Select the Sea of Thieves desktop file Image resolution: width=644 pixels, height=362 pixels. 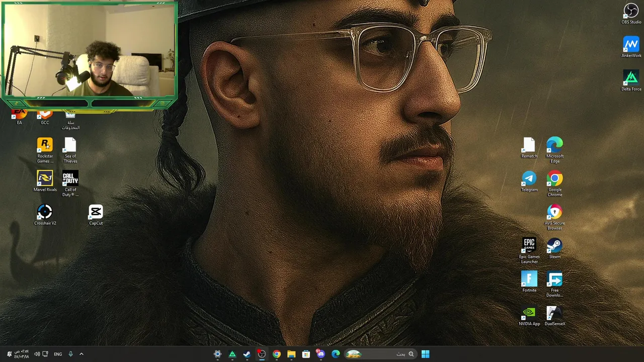(70, 150)
